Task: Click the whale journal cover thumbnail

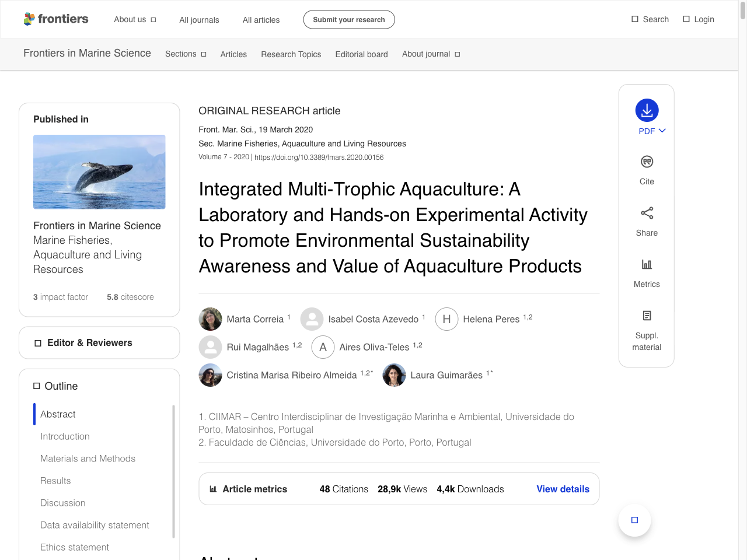Action: click(99, 172)
